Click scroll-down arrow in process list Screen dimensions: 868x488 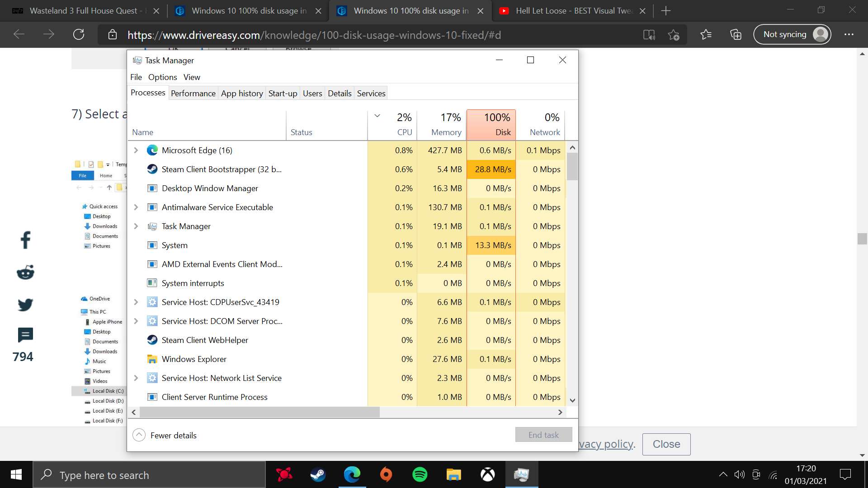pos(572,400)
